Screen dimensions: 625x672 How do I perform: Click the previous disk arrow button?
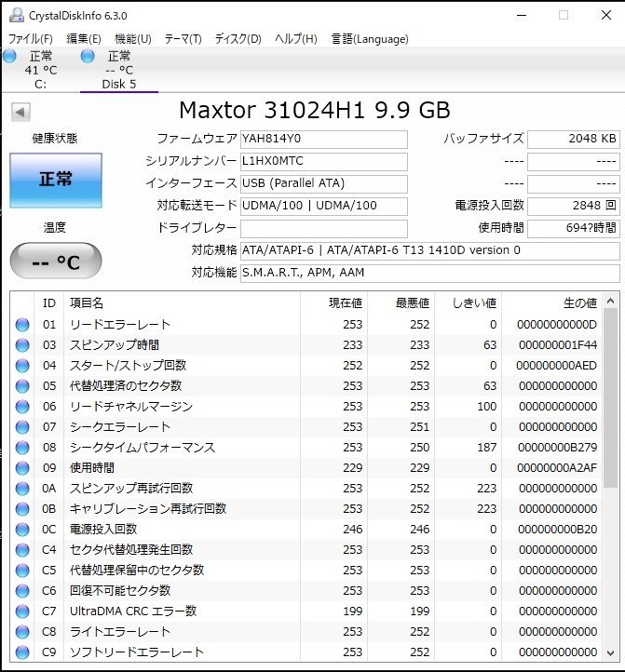click(x=20, y=113)
